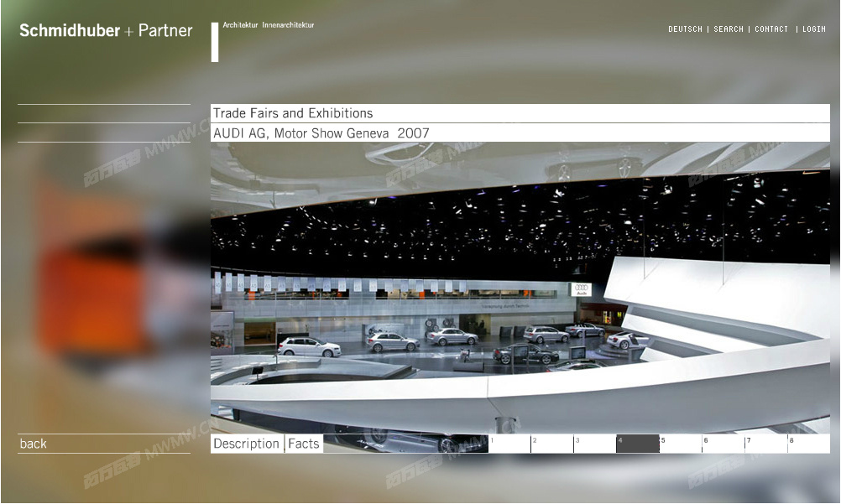This screenshot has width=841, height=504.
Task: Click the Architektur Innenarchitektur tagline
Action: [269, 24]
